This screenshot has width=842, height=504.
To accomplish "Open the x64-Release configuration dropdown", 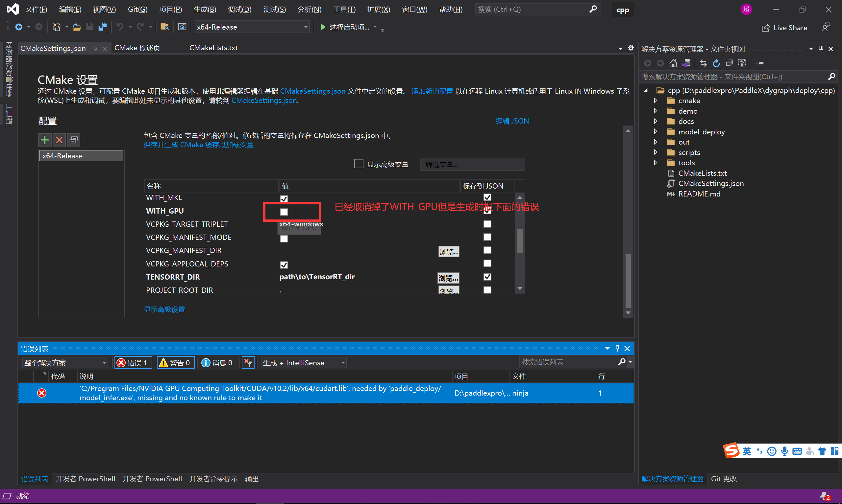I will pyautogui.click(x=305, y=27).
